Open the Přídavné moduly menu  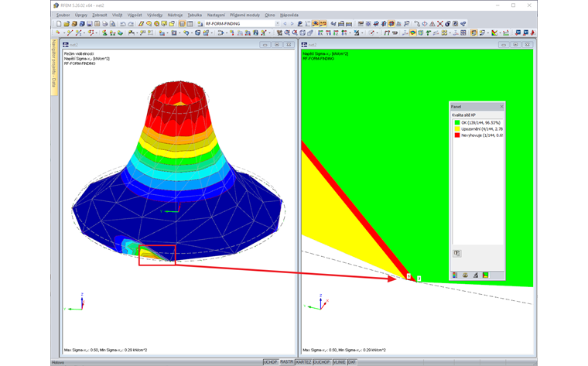point(245,15)
